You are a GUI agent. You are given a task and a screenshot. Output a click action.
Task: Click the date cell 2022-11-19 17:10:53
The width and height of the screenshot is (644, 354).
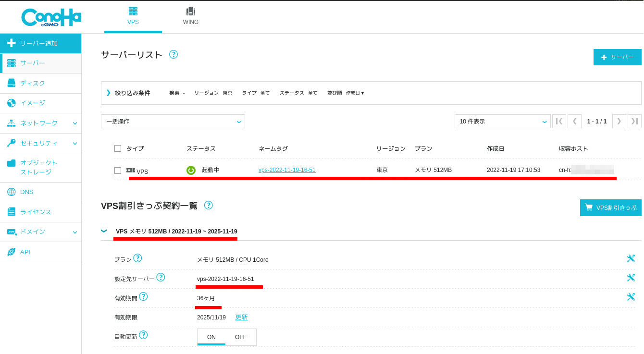(x=513, y=170)
